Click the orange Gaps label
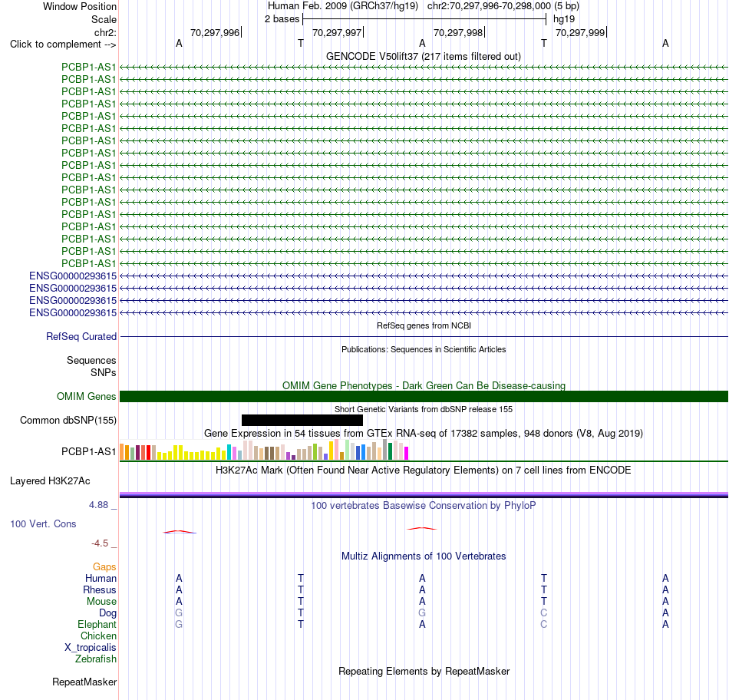The image size is (729, 700). pyautogui.click(x=104, y=566)
